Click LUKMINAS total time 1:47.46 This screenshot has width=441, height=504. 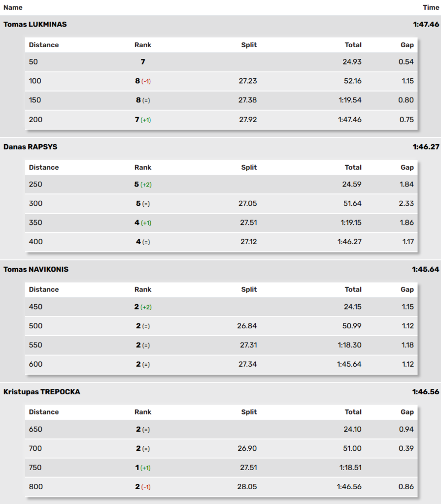click(426, 25)
